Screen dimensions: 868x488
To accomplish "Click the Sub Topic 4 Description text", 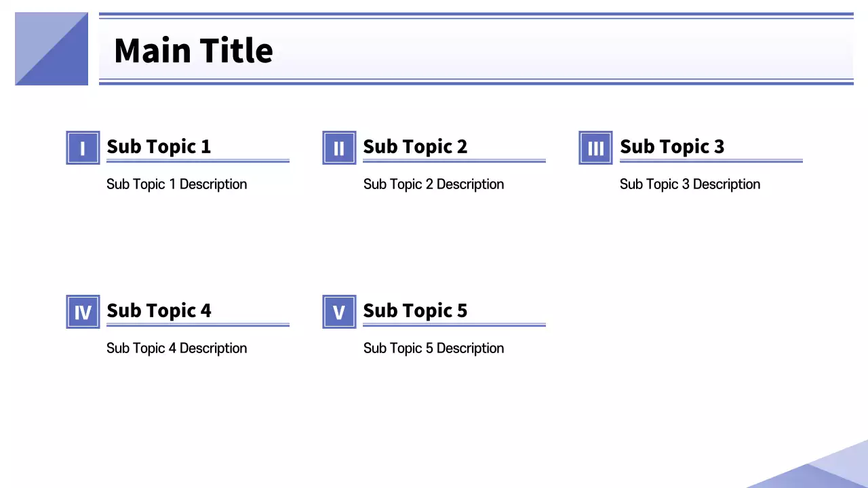I will tap(176, 348).
